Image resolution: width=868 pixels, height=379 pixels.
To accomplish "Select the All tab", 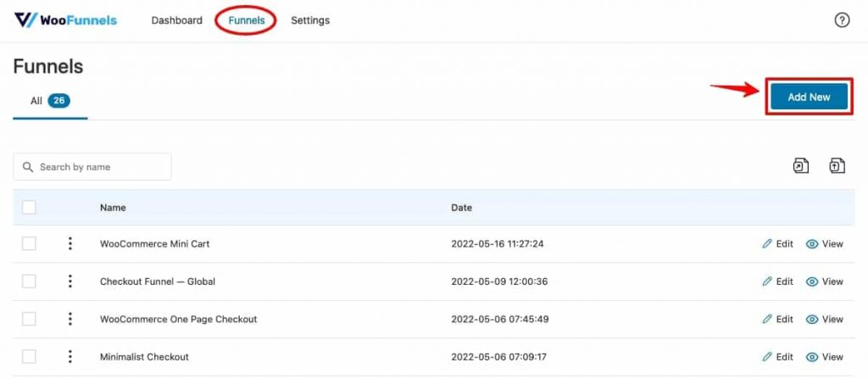I will click(50, 101).
